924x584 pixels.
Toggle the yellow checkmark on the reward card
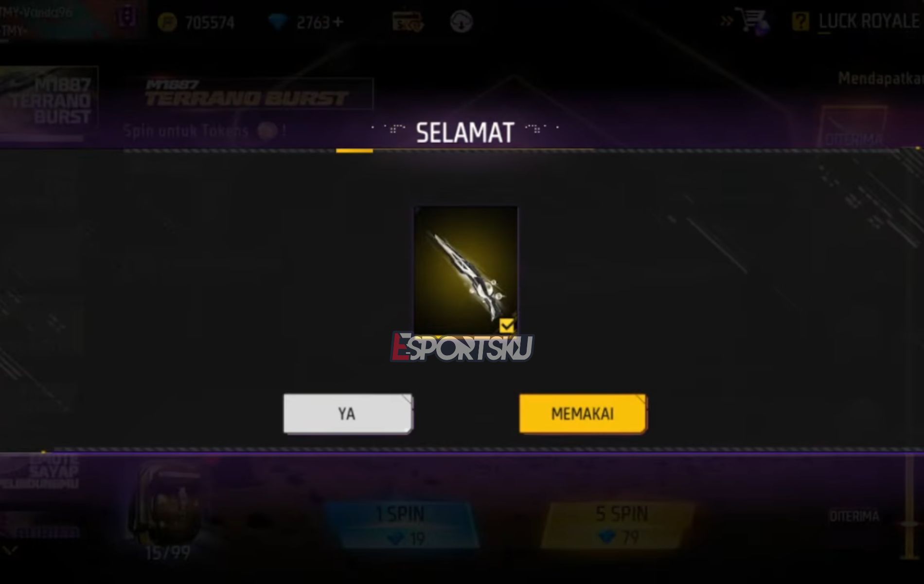(506, 325)
